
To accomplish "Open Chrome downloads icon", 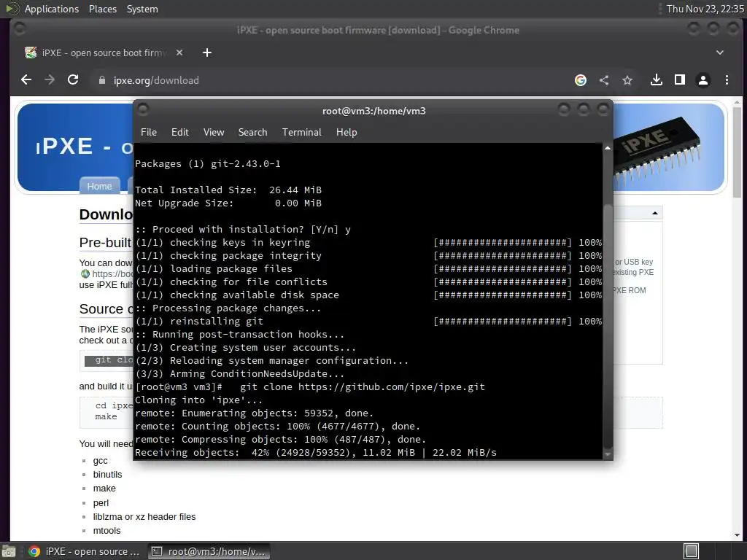I will 657,80.
